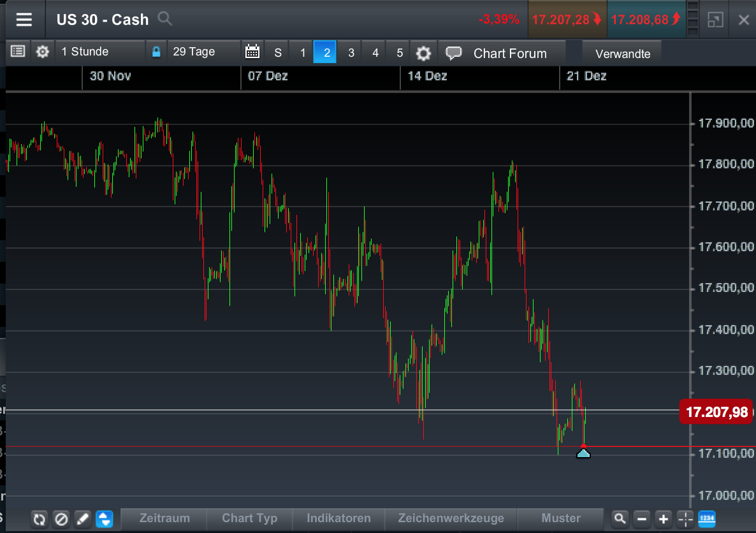Image resolution: width=756 pixels, height=533 pixels.
Task: Click the 14 Dez date label
Action: coord(427,77)
